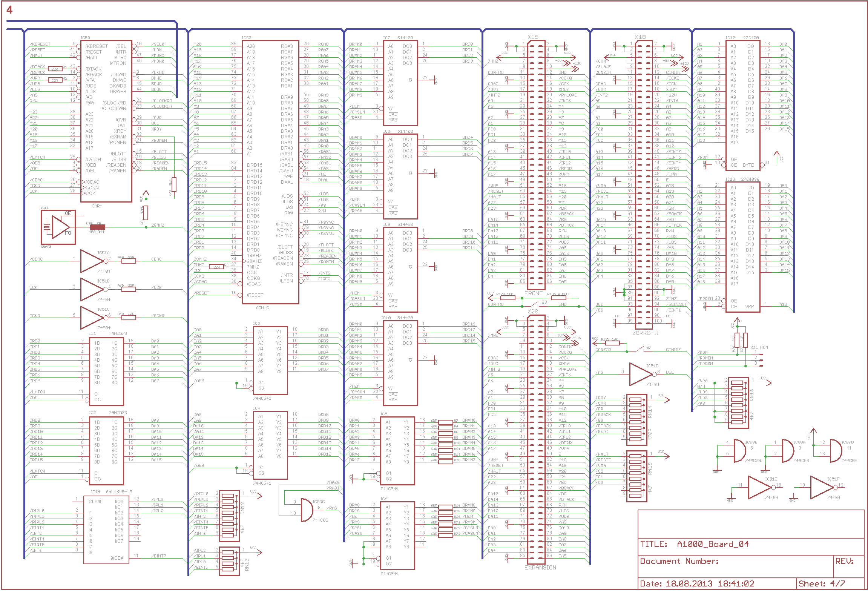
Task: Click the IC80A AND gate symbol
Action: click(788, 451)
